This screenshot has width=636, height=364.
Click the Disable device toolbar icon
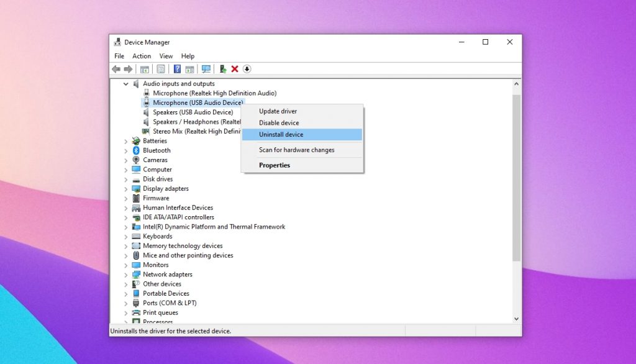[247, 69]
